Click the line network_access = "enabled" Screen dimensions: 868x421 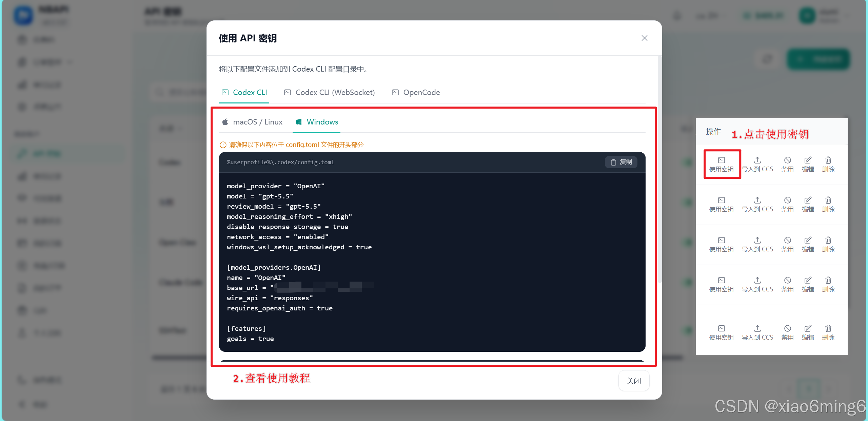[278, 237]
